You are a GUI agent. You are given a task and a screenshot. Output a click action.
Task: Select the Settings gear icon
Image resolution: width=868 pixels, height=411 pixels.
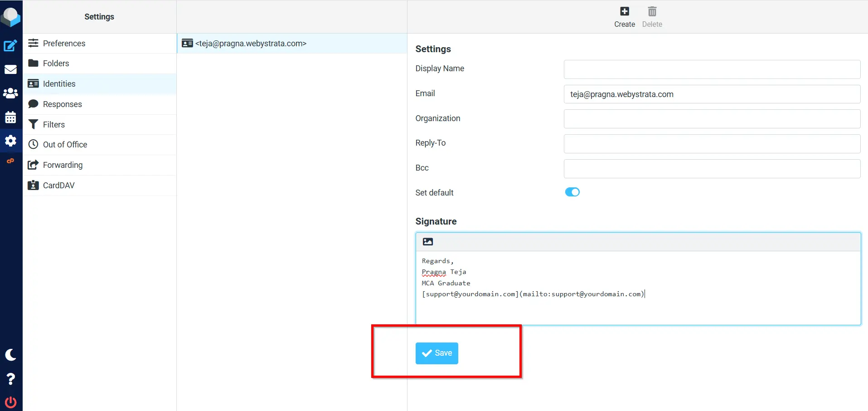click(x=11, y=141)
